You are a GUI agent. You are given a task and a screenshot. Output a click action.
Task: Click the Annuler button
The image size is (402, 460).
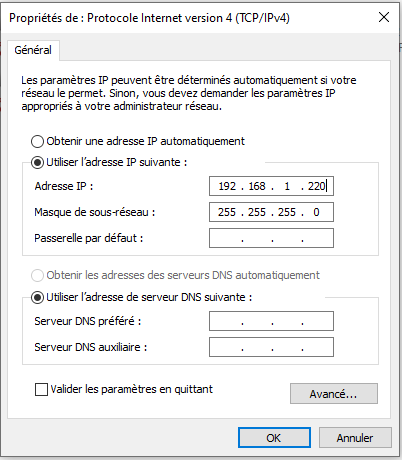point(355,438)
